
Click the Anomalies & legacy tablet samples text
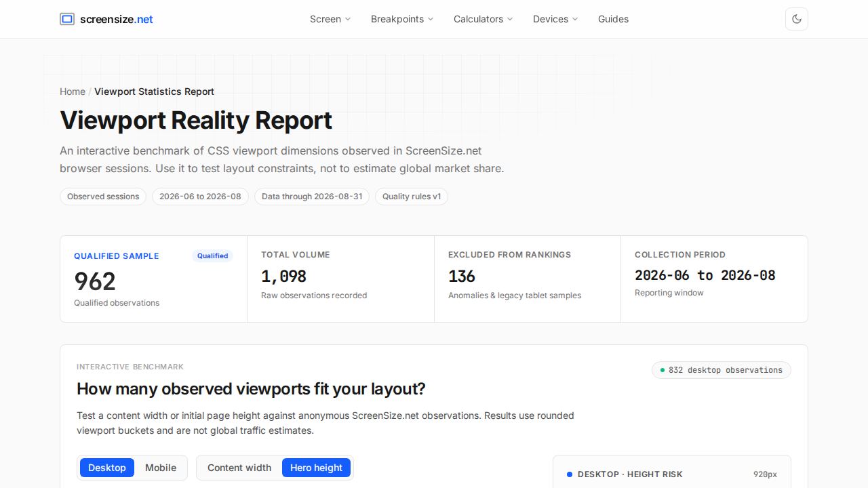pyautogui.click(x=515, y=296)
